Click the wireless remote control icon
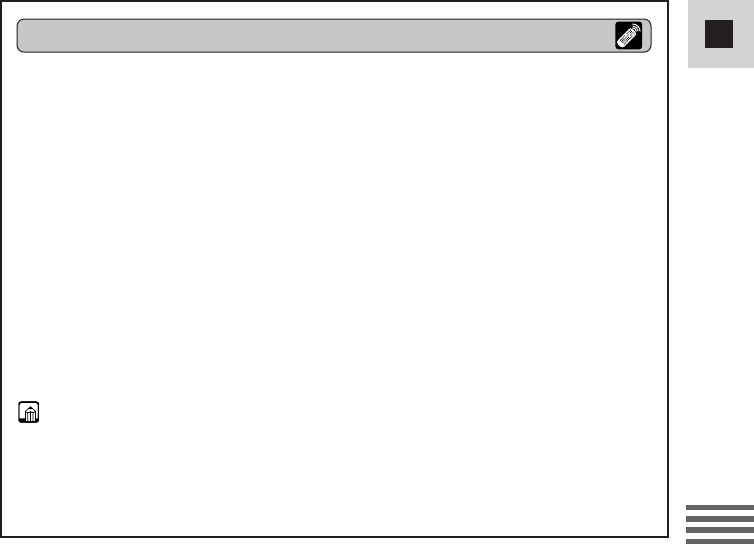The image size is (754, 544). click(628, 36)
